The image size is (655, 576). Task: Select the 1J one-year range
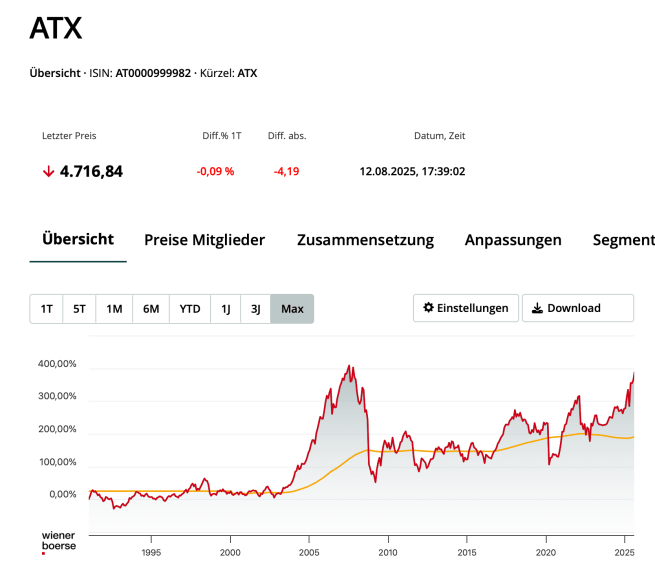226,309
